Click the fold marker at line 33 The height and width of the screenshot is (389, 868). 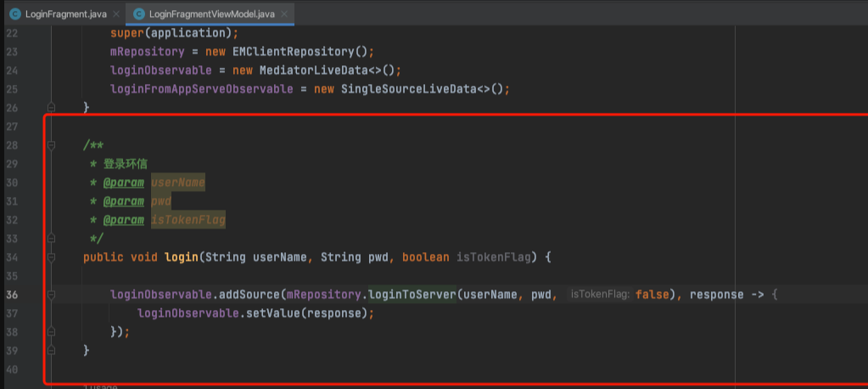click(52, 239)
